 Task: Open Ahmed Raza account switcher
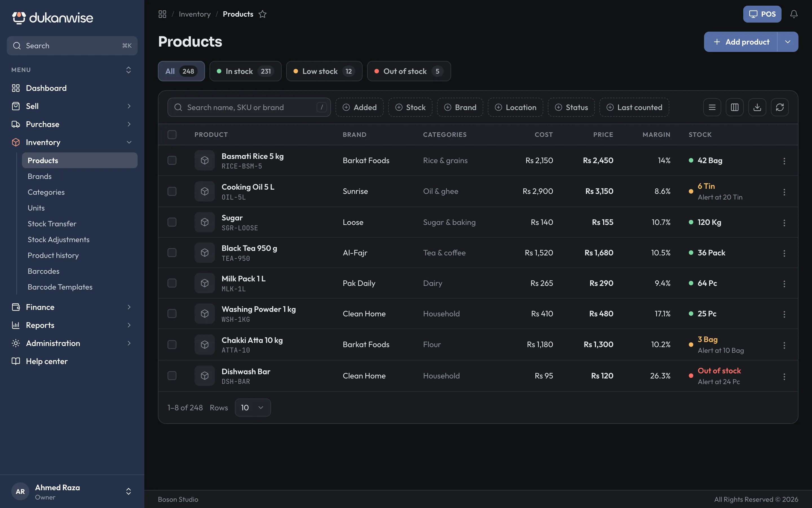tap(72, 492)
